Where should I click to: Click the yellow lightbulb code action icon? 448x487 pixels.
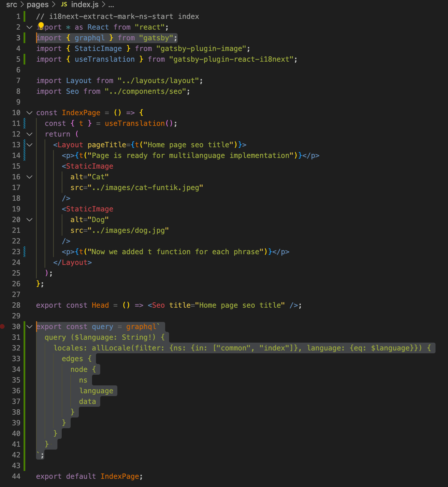pos(41,25)
